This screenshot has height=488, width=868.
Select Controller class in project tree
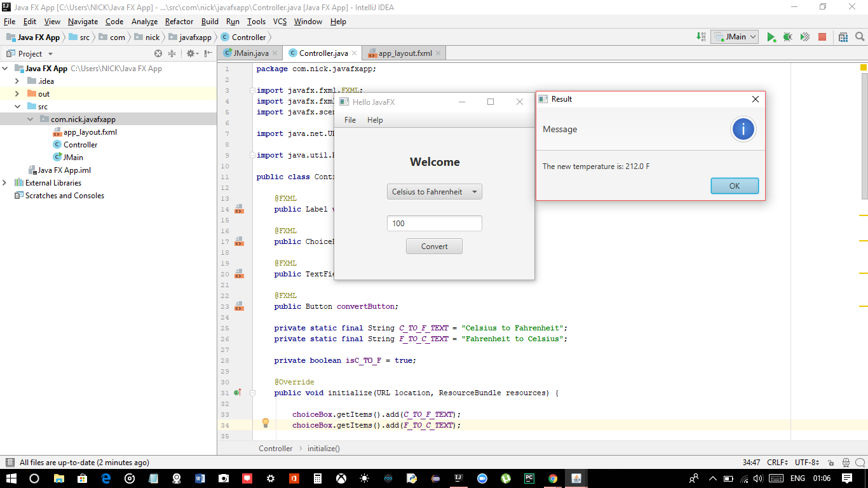(x=75, y=145)
